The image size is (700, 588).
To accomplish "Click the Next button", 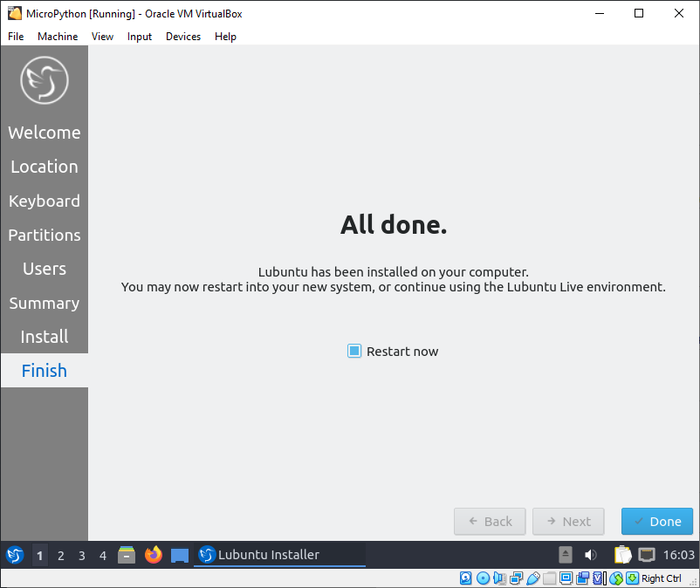I will [568, 521].
